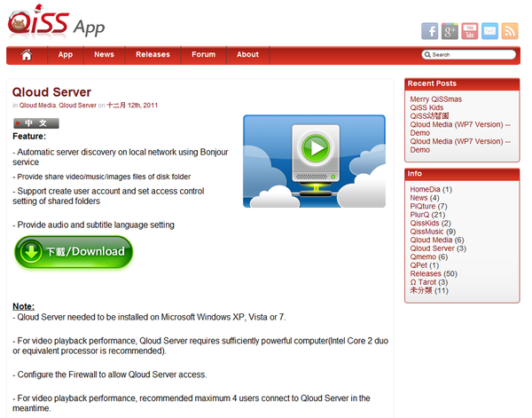Open Merry QiSSmas recent post
Viewport: 532px width, 418px height.
pos(436,99)
